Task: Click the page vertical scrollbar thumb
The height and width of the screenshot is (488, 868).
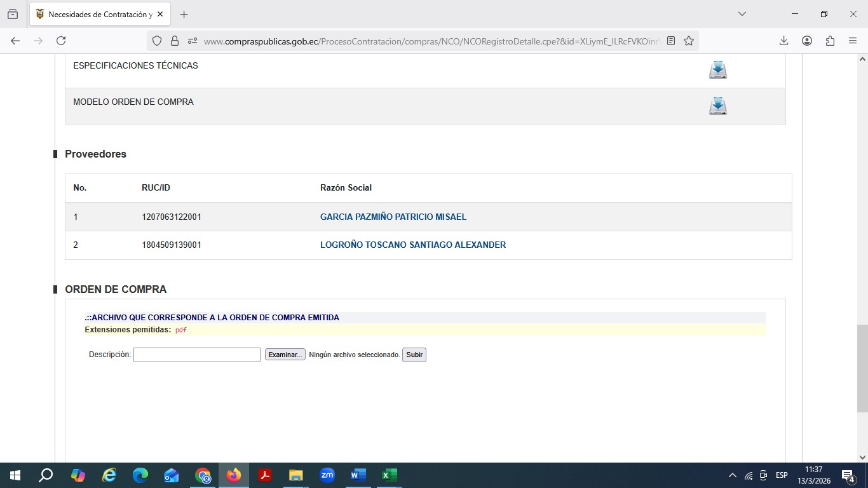Action: [x=862, y=369]
